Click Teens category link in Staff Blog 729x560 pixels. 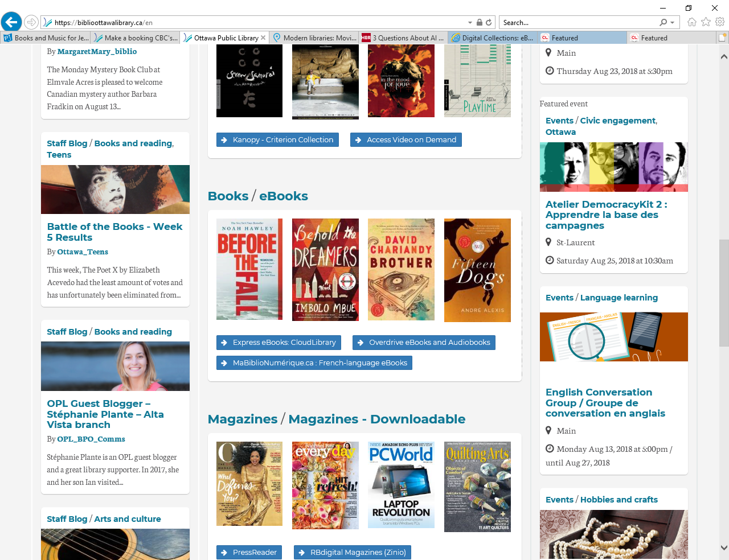point(59,155)
